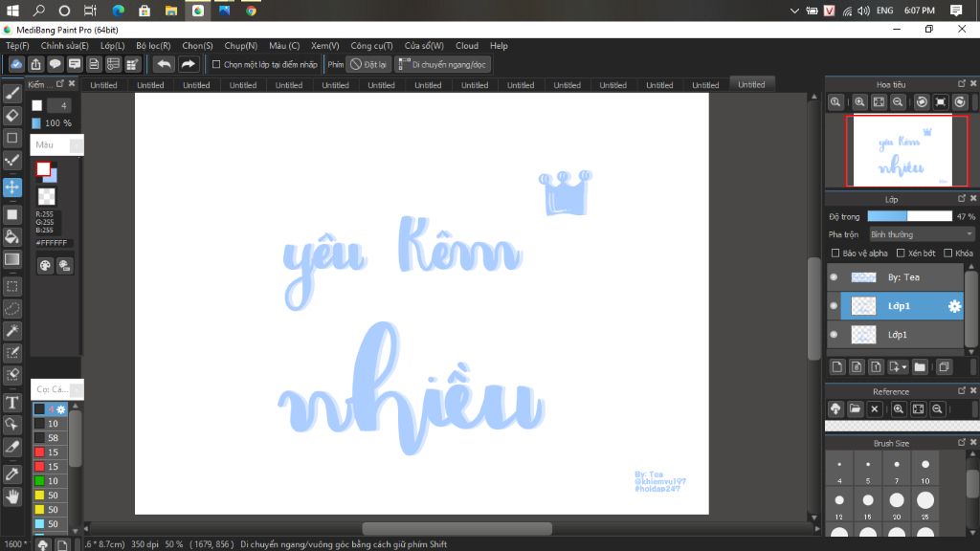Select the Bucket fill tool
Viewport: 980px width, 551px height.
pos(11,237)
